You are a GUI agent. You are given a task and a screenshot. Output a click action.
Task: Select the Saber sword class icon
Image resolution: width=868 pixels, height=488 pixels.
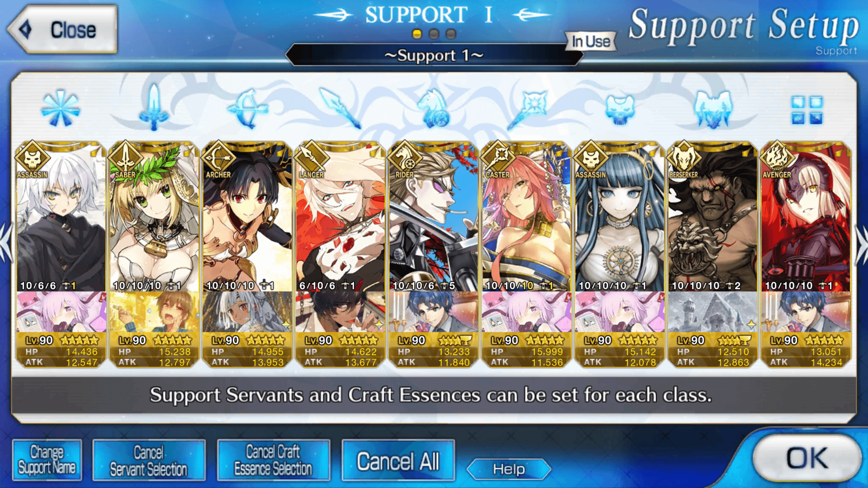pos(154,108)
